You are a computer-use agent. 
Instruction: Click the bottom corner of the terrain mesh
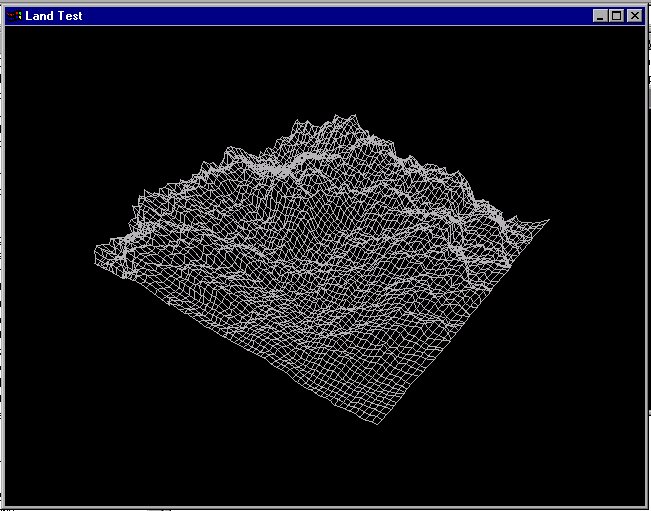[x=374, y=422]
